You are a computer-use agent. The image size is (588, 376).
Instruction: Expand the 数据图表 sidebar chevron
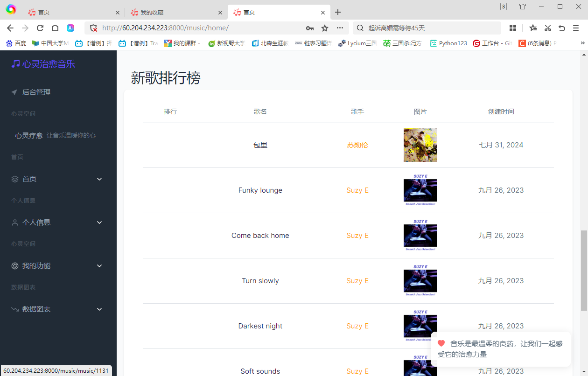[x=99, y=309]
